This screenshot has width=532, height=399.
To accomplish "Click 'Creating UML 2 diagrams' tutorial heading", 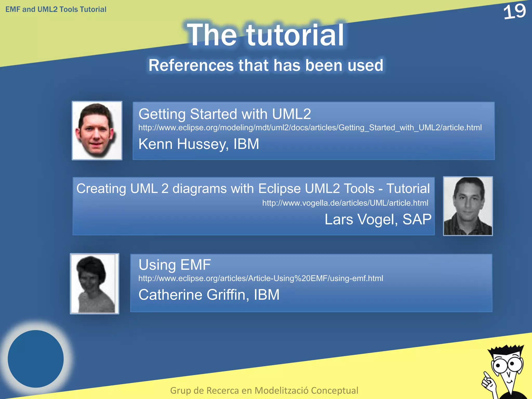I will click(x=253, y=188).
